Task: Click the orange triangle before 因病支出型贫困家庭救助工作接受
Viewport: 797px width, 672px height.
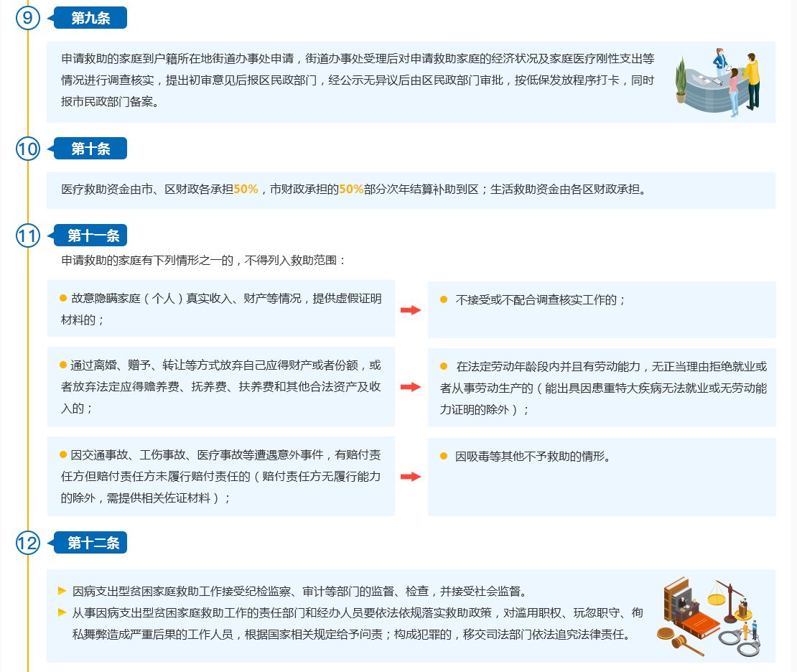Action: coord(62,591)
